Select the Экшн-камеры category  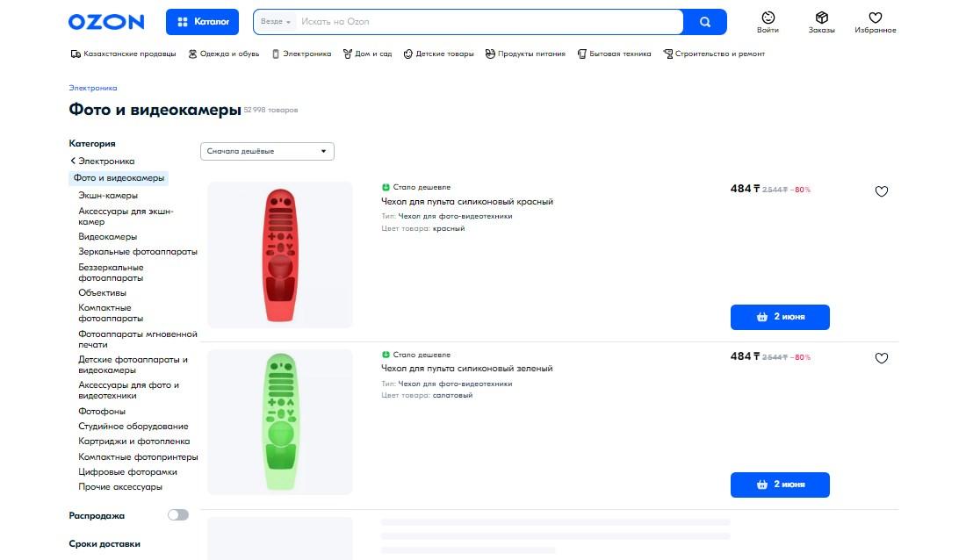tap(108, 195)
